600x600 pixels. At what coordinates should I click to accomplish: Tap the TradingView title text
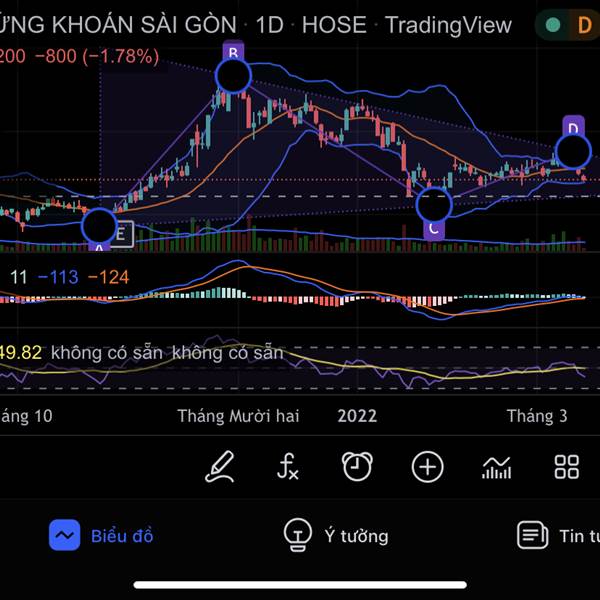448,25
